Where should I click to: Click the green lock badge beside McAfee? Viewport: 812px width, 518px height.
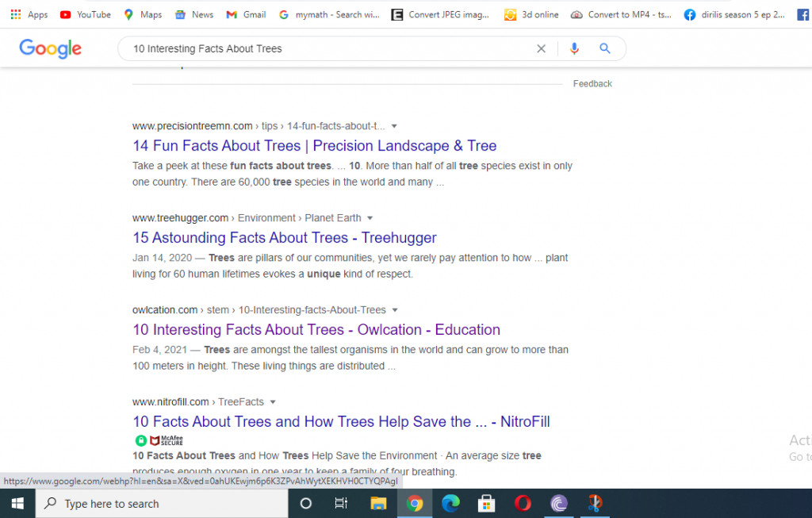[x=141, y=440]
